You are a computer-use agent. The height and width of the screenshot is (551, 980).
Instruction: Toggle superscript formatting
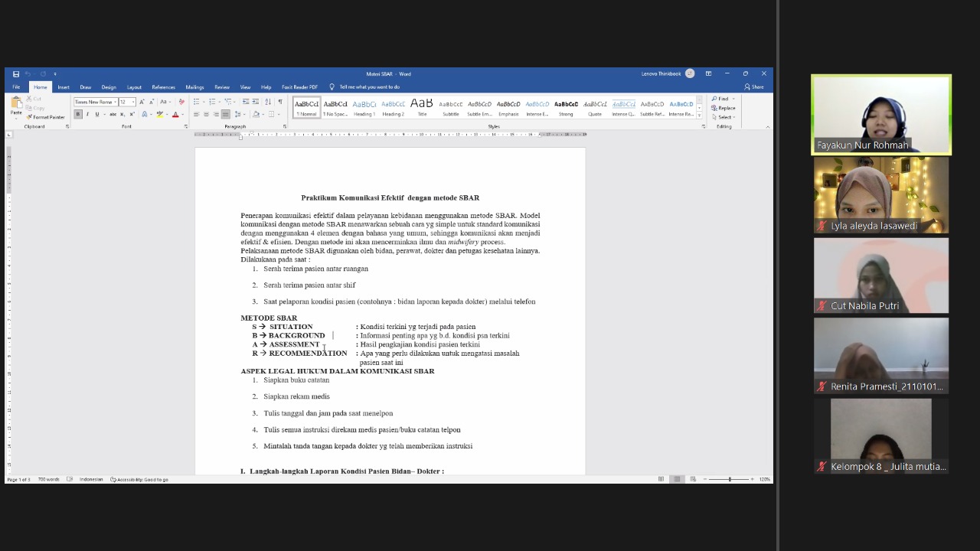pos(132,114)
